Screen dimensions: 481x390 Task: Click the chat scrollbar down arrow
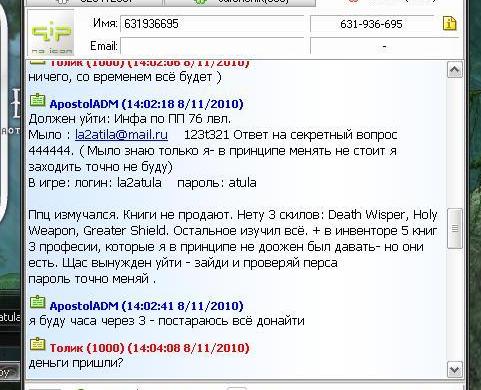click(455, 370)
